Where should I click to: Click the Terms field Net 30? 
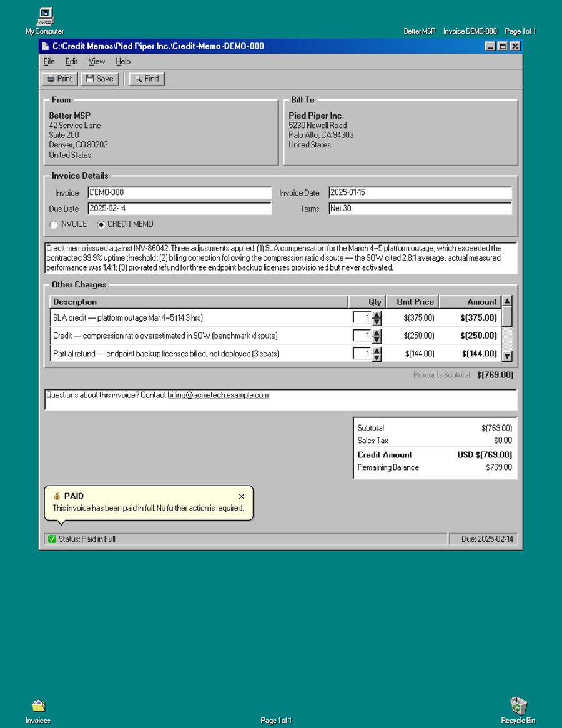click(420, 209)
